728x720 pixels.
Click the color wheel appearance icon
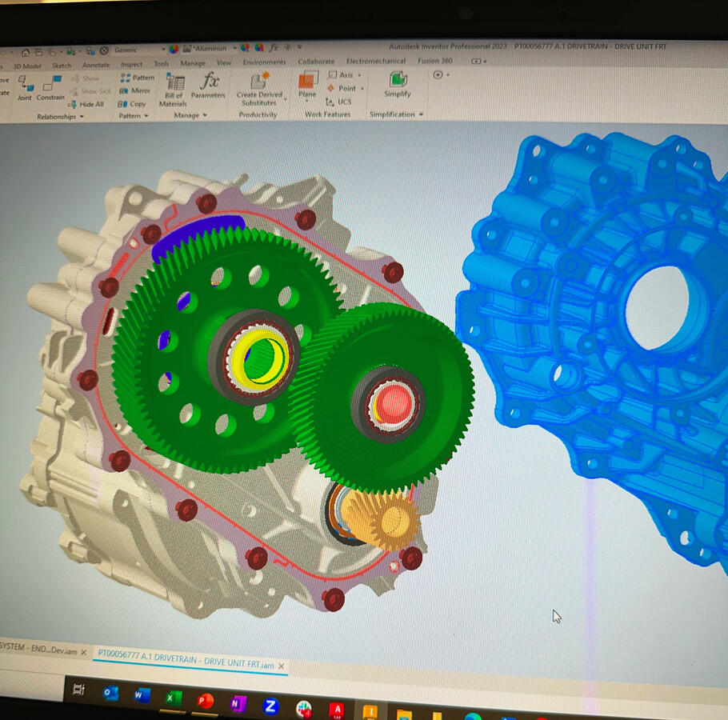tap(174, 49)
